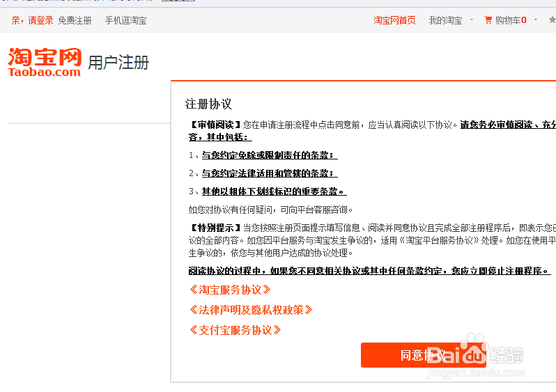Open 《法律声明及隐私权政策》 policy link
The height and width of the screenshot is (392, 556).
251,310
